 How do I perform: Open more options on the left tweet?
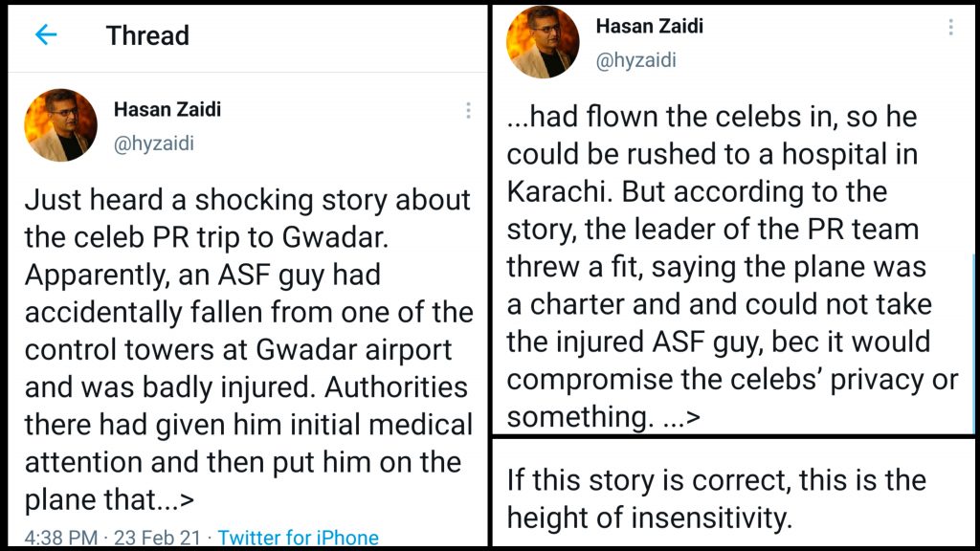[468, 110]
